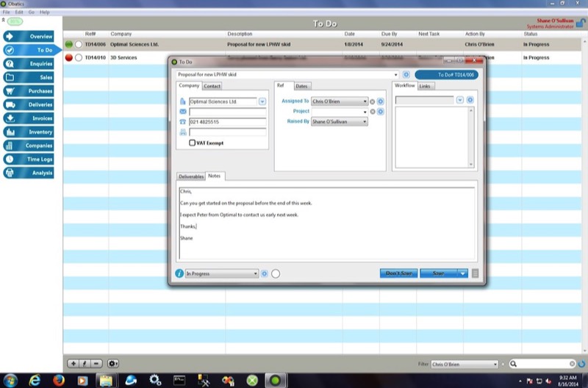Open the Overview section in sidebar
The image size is (588, 388).
(x=29, y=36)
